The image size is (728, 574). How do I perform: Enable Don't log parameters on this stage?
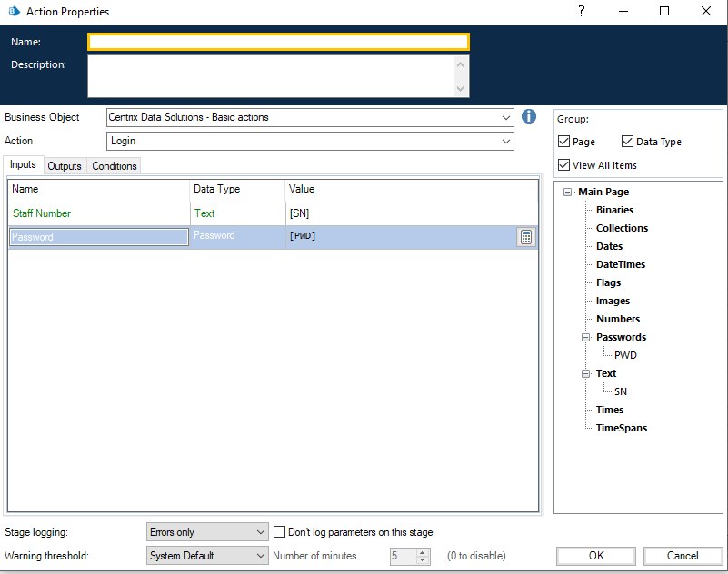point(279,532)
